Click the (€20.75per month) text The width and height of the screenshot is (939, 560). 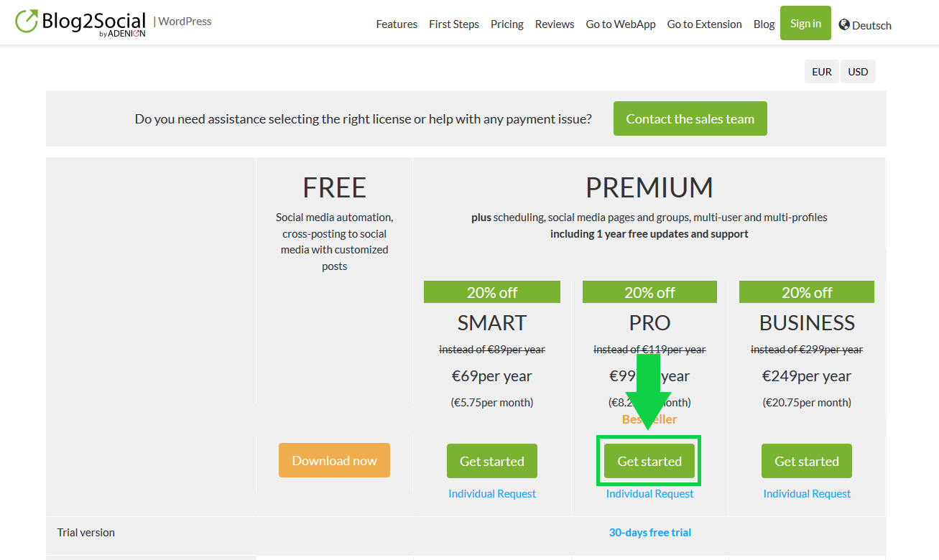pos(807,402)
